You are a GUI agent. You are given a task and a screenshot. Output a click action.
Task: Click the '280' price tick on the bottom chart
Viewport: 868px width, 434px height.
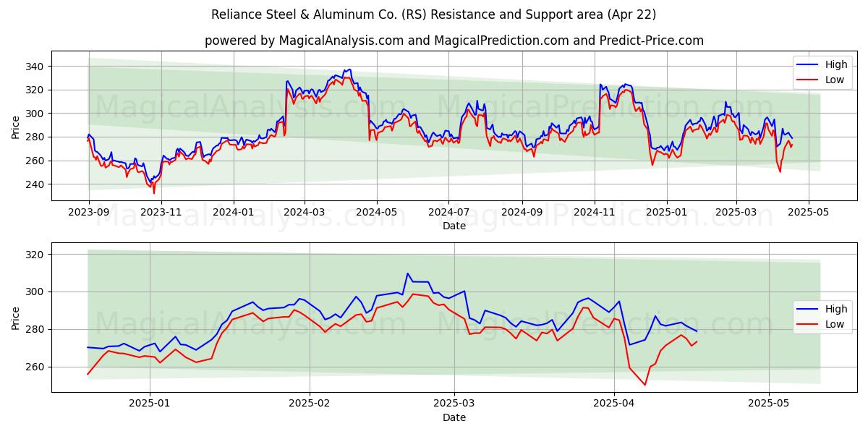click(35, 330)
